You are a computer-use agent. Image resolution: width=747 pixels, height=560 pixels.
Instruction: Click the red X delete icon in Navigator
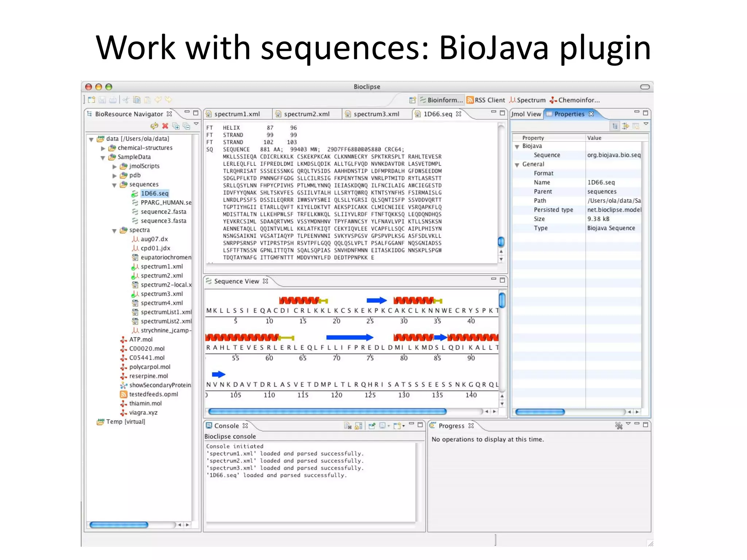[165, 126]
